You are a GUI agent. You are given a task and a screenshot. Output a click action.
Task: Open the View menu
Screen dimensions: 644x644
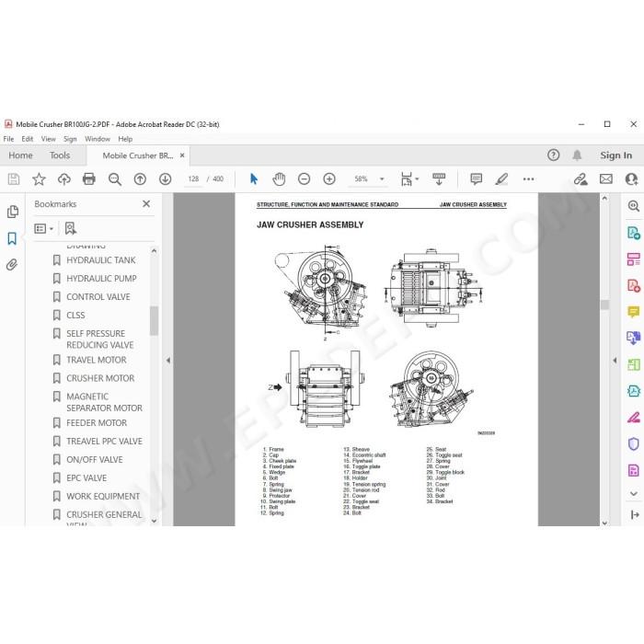(x=48, y=139)
